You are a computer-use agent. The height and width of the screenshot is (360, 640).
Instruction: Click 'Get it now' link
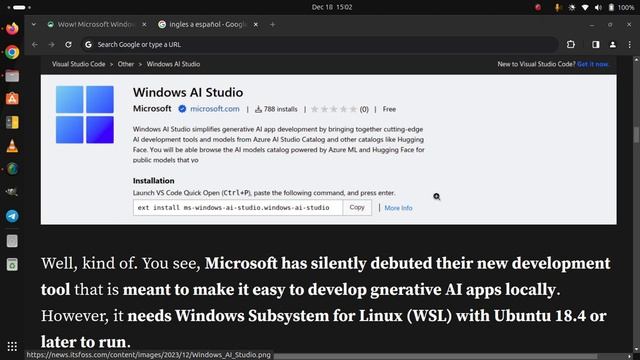[593, 64]
